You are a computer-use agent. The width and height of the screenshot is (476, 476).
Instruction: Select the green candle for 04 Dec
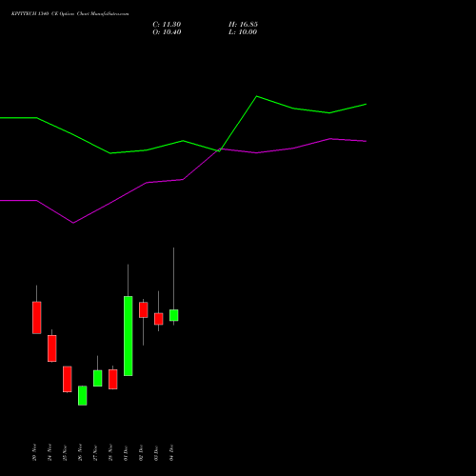click(x=174, y=315)
